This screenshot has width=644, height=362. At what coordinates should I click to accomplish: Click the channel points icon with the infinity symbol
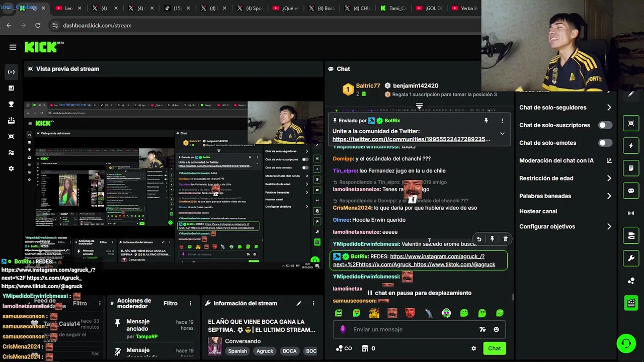(344, 348)
